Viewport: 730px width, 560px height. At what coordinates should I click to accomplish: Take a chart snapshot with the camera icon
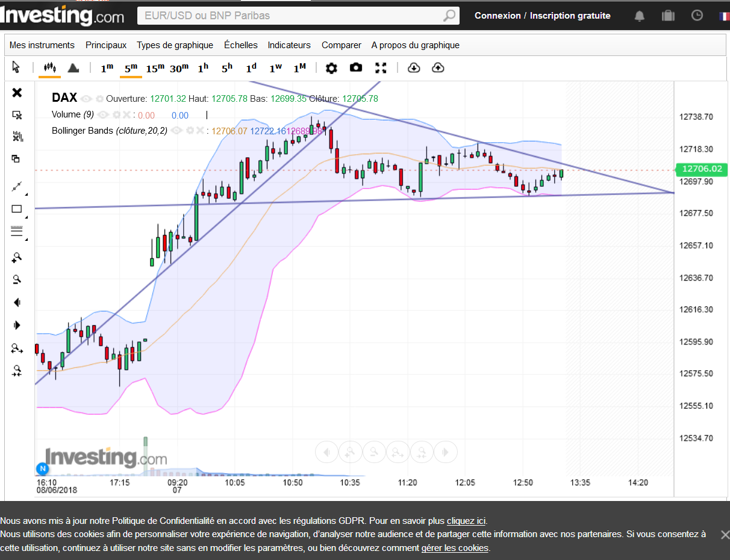tap(356, 67)
